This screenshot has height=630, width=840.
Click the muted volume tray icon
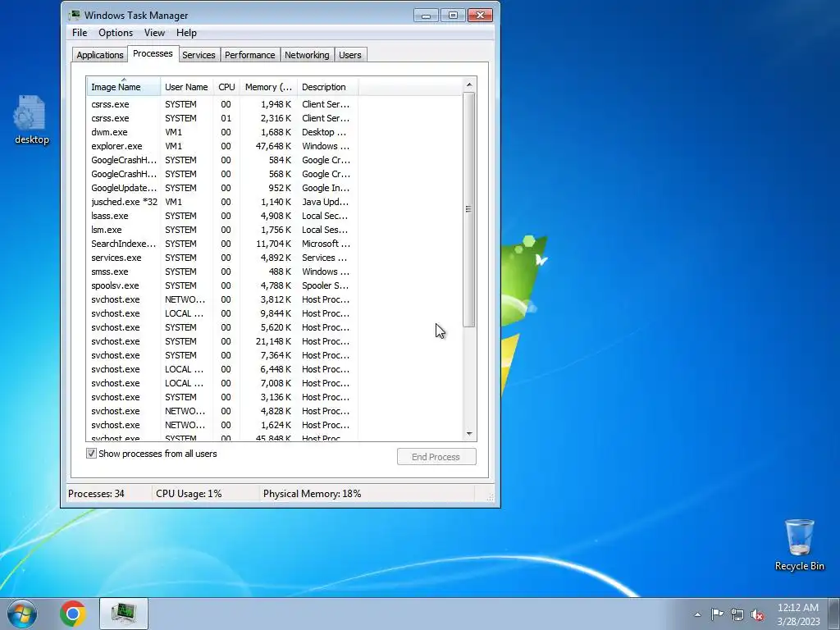pos(757,614)
